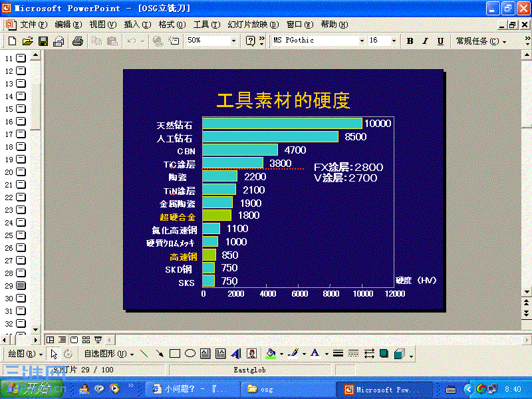Switch to Slide Sorter view button
This screenshot has width=532, height=399.
coord(86,340)
